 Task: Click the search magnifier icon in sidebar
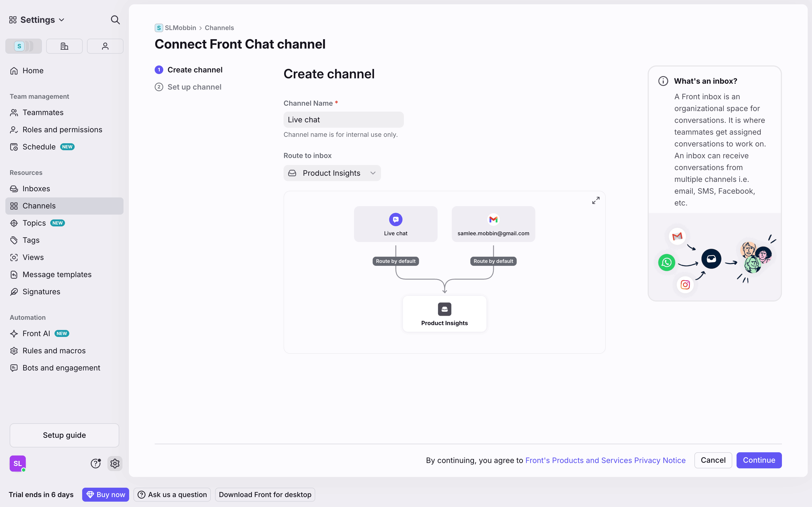115,20
